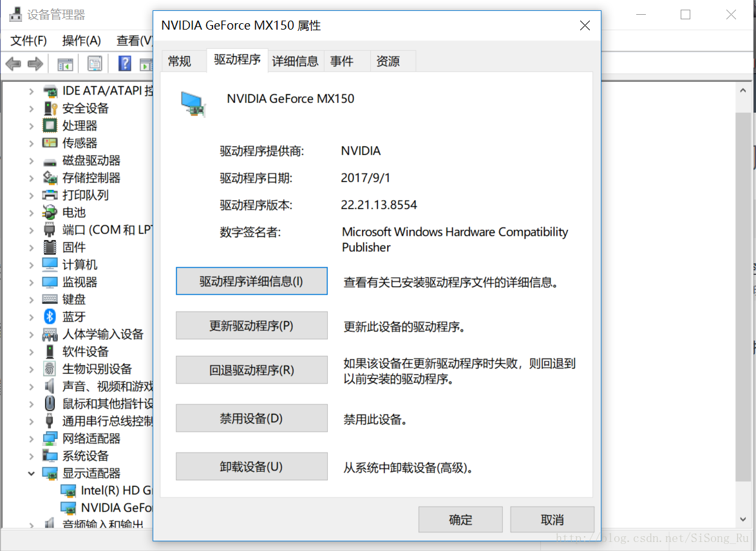Click the Properties sheet toolbar icon in Device Manager
The image size is (756, 551).
tap(95, 63)
